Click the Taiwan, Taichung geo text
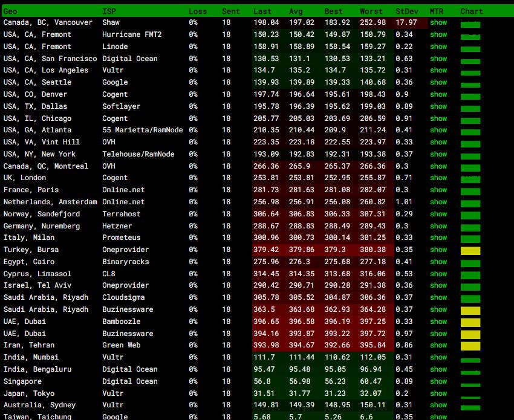 coord(37,417)
